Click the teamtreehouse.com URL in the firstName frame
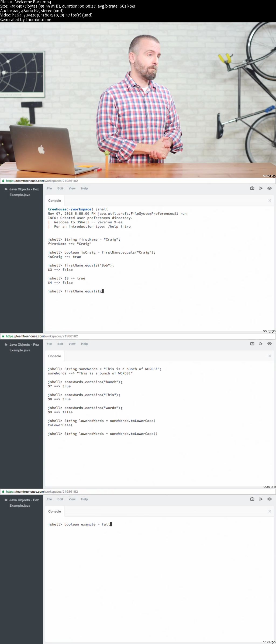The width and height of the screenshot is (276, 644). coord(42,181)
